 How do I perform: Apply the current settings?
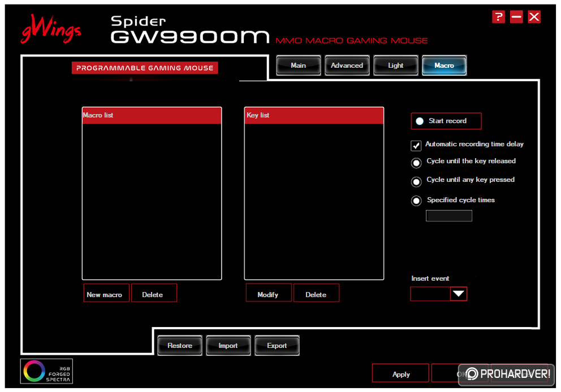(400, 373)
